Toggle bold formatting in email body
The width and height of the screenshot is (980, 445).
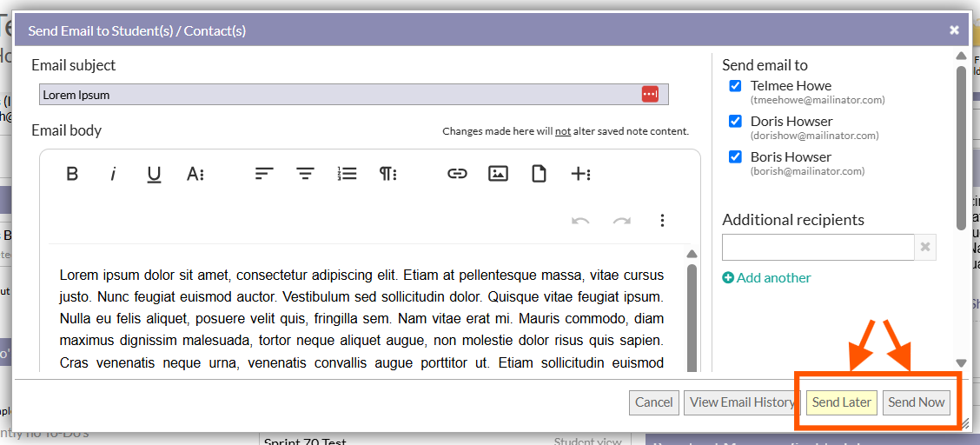pyautogui.click(x=72, y=174)
